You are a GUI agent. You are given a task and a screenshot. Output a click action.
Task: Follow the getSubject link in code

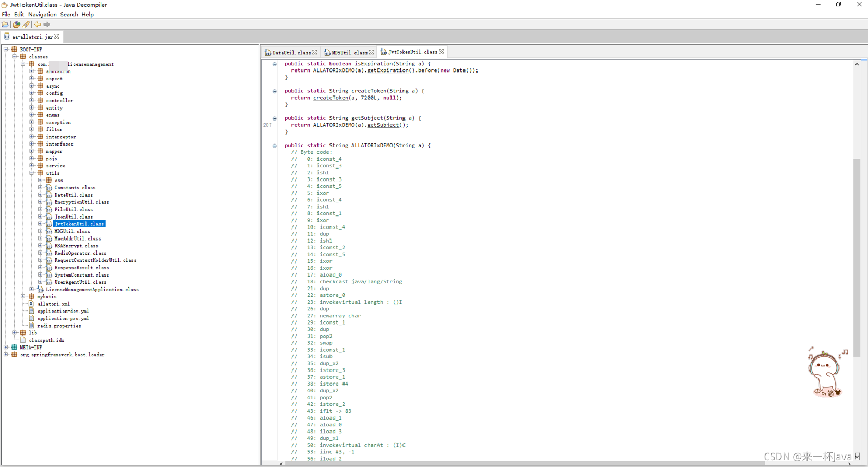pos(383,125)
